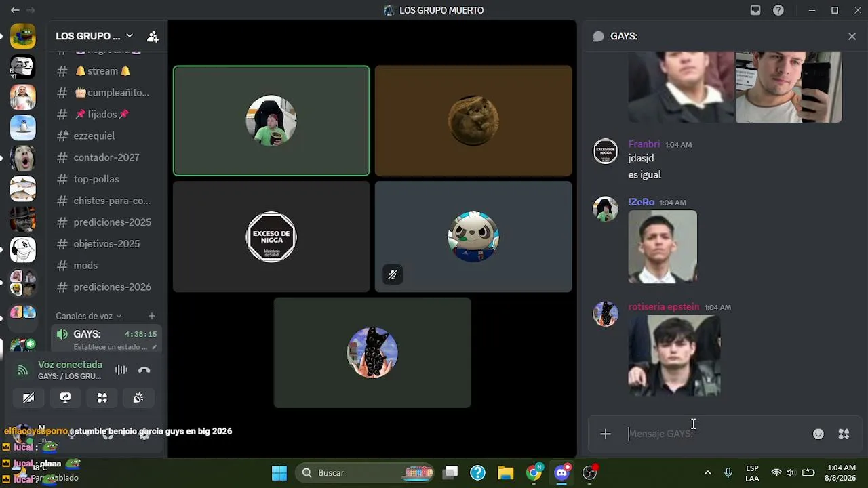Select the panda avatar participant tile
Viewport: 868px width, 488px height.
473,237
